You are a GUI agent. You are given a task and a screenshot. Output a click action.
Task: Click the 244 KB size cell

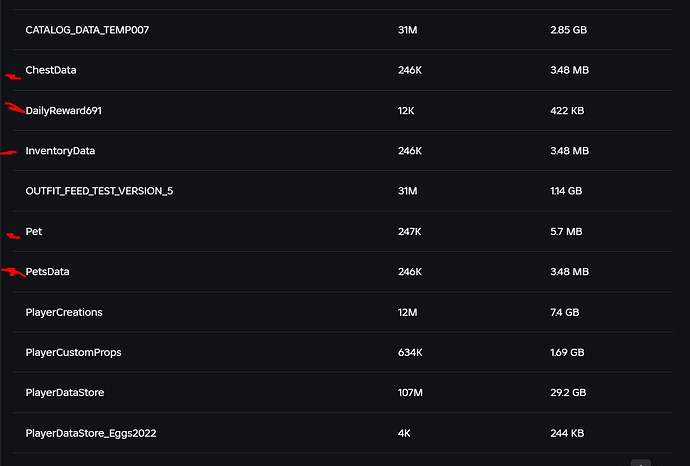pos(567,433)
